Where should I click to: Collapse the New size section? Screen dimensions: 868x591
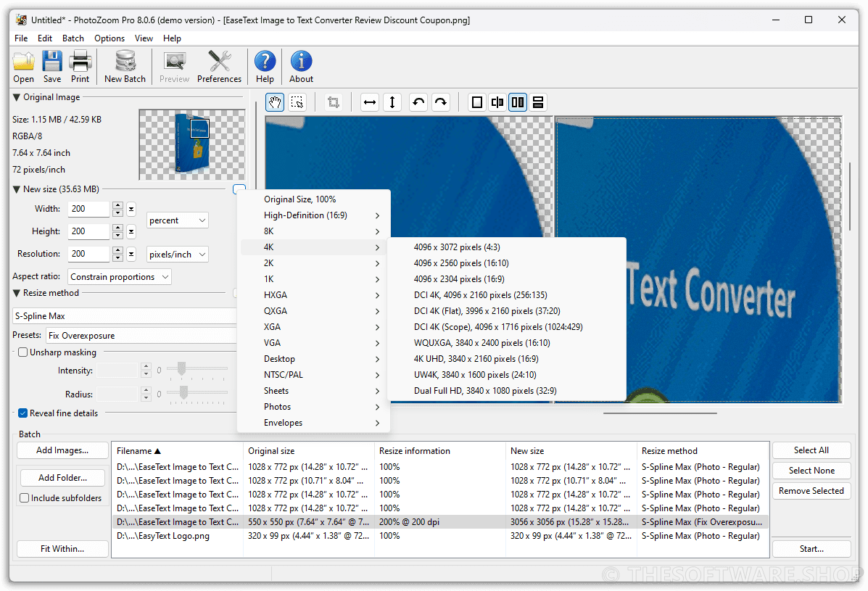[x=17, y=189]
